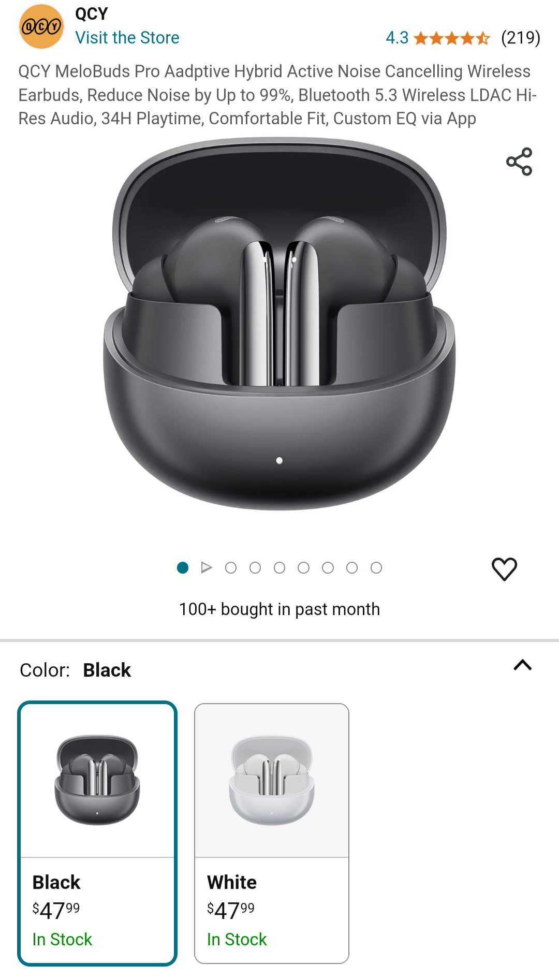This screenshot has height=980, width=559.
Task: Jump to first image carousel dot
Action: click(x=183, y=568)
